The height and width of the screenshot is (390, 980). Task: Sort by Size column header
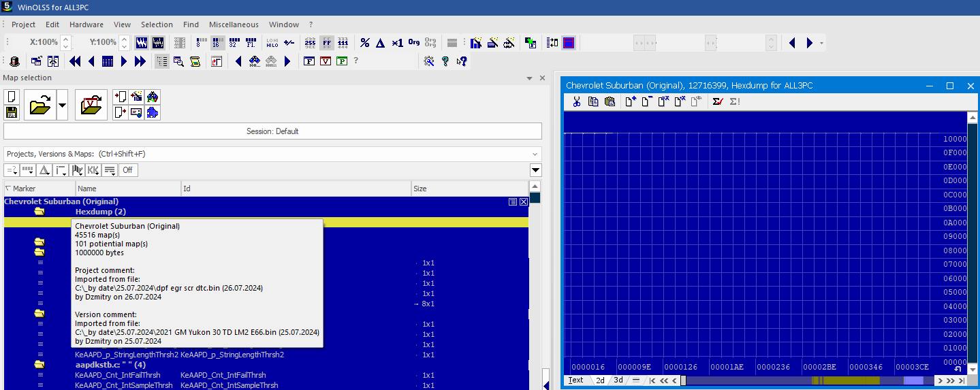coord(469,189)
